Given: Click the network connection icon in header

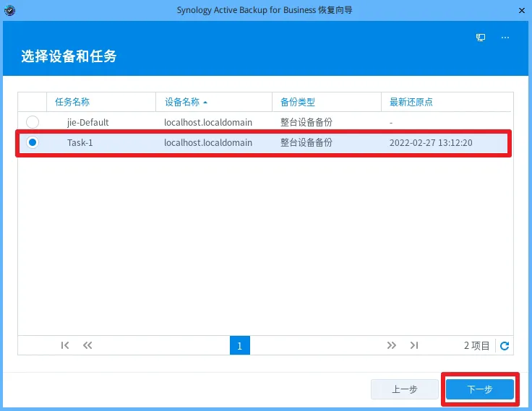Looking at the screenshot, I should pos(481,38).
